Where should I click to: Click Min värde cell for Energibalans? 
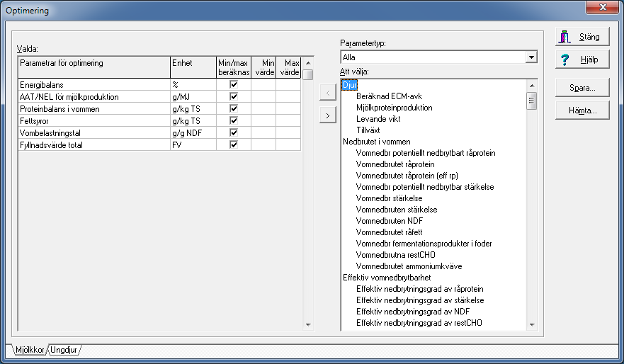tap(263, 84)
